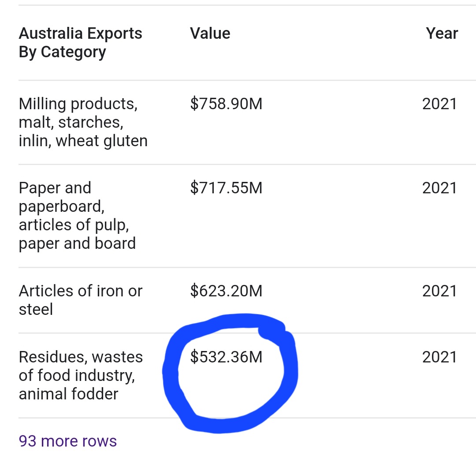Click the 2021 year in Paper and paperboard row
The width and height of the screenshot is (476, 458).
(x=439, y=188)
